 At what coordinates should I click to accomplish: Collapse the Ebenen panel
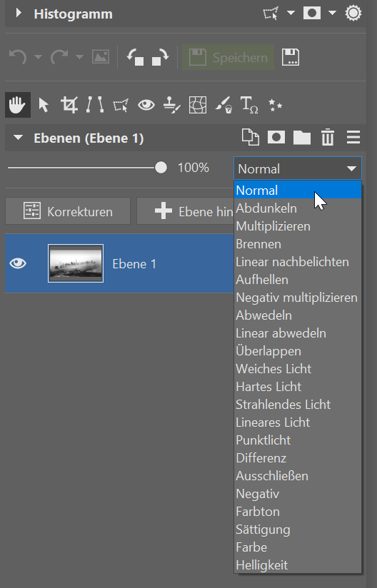tap(18, 138)
